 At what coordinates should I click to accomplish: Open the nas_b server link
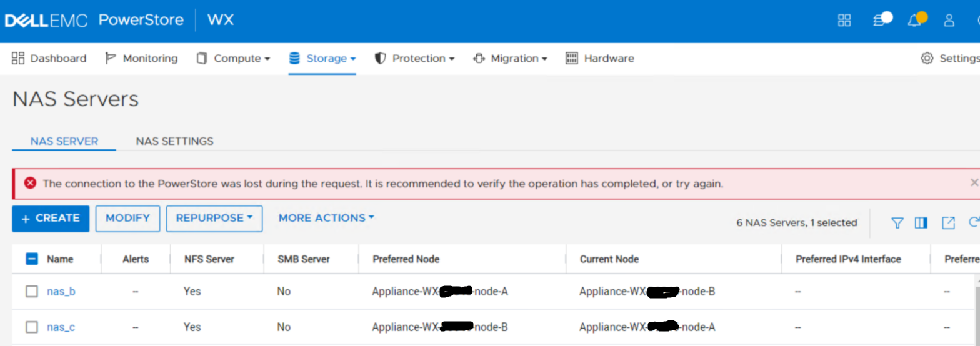coord(61,292)
